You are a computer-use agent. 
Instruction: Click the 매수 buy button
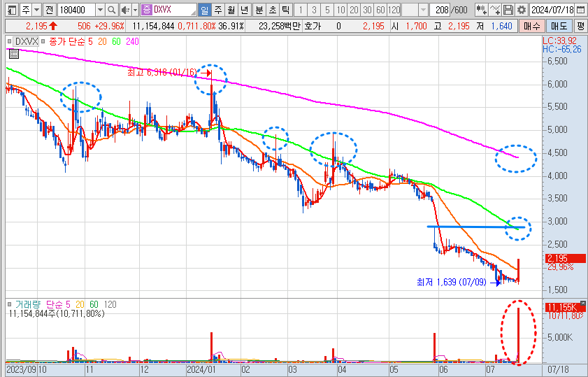pos(531,27)
